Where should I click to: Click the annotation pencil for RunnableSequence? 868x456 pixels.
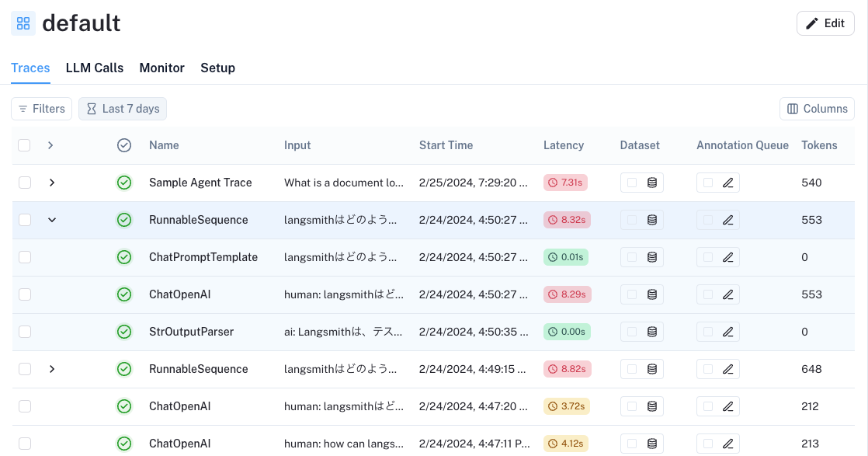[x=727, y=220]
